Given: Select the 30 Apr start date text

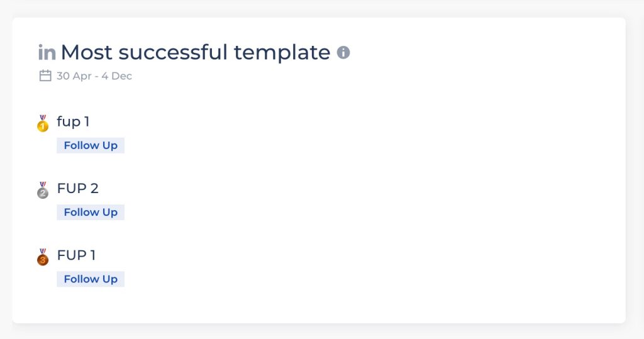Looking at the screenshot, I should (74, 76).
